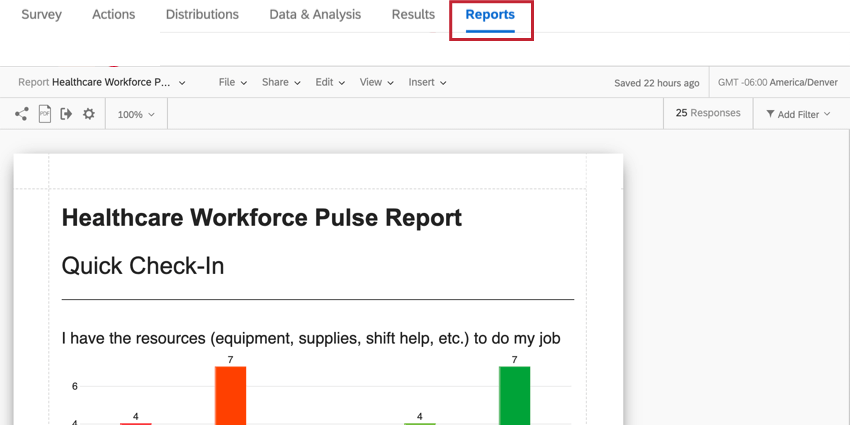
Task: Switch to the Survey tab
Action: pyautogui.click(x=41, y=15)
